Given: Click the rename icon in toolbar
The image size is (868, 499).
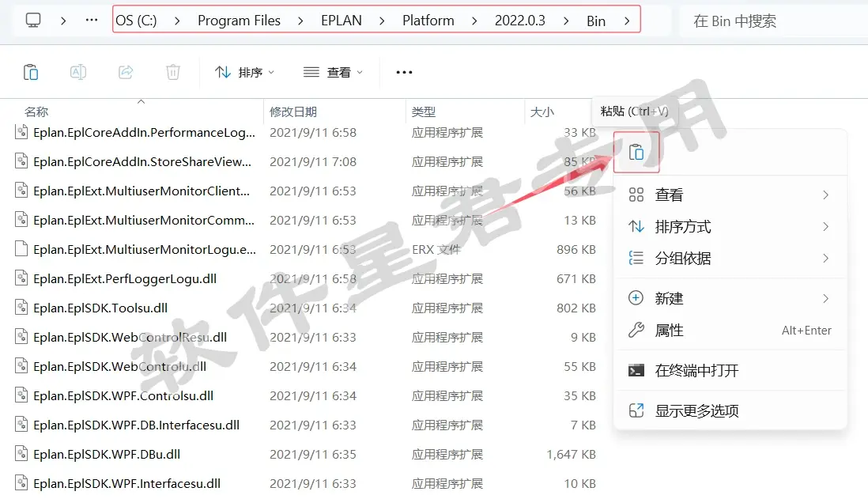Looking at the screenshot, I should 78,72.
